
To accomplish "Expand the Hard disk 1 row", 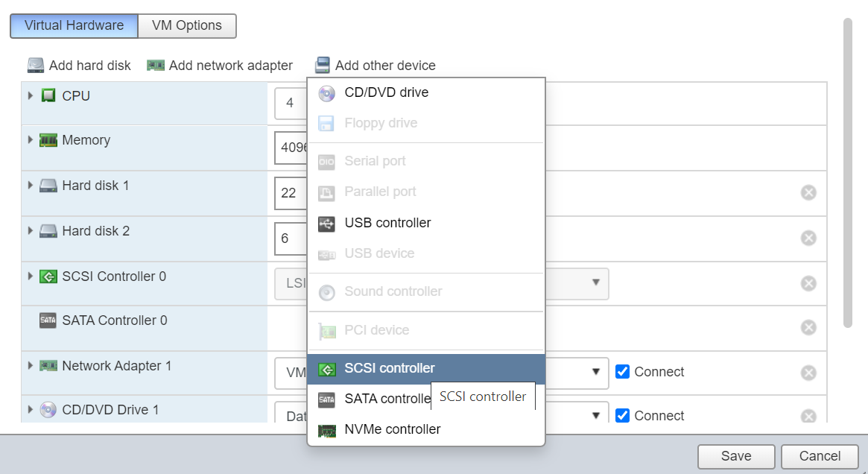I will point(31,185).
